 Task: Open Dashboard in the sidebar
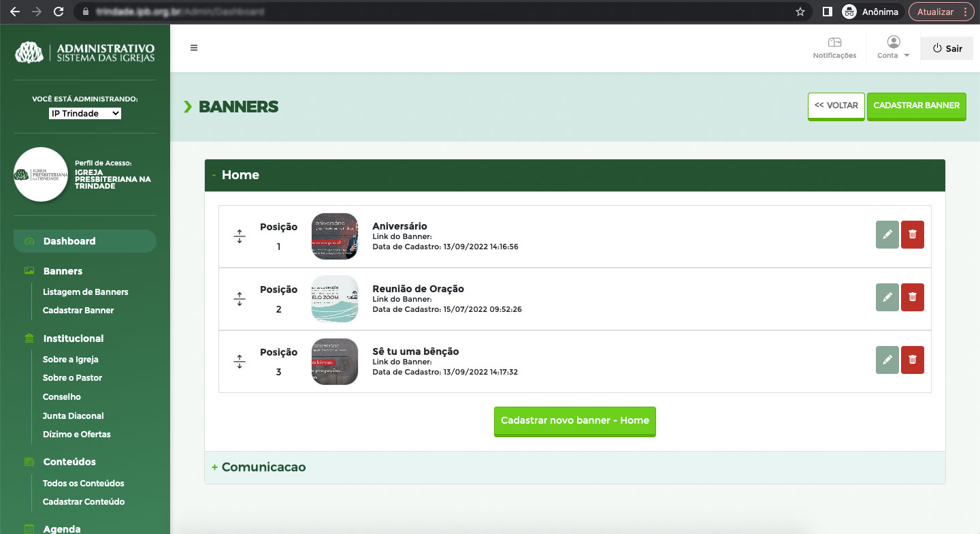coord(69,241)
